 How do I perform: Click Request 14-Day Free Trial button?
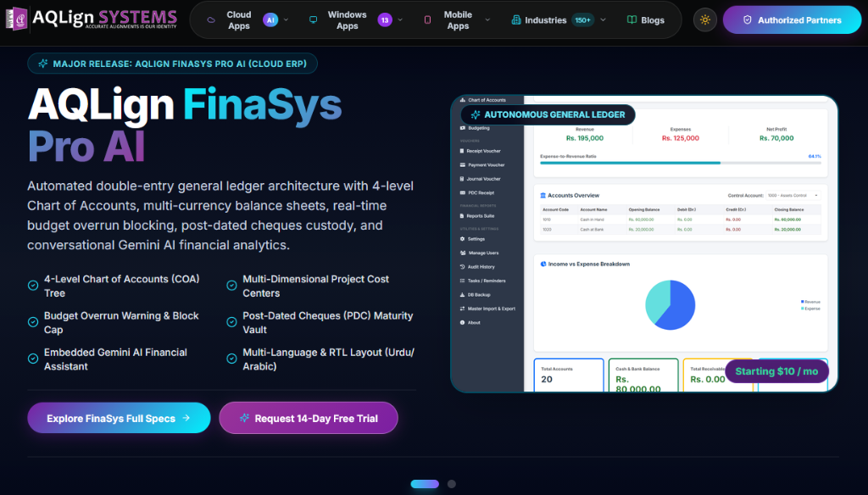coord(309,418)
